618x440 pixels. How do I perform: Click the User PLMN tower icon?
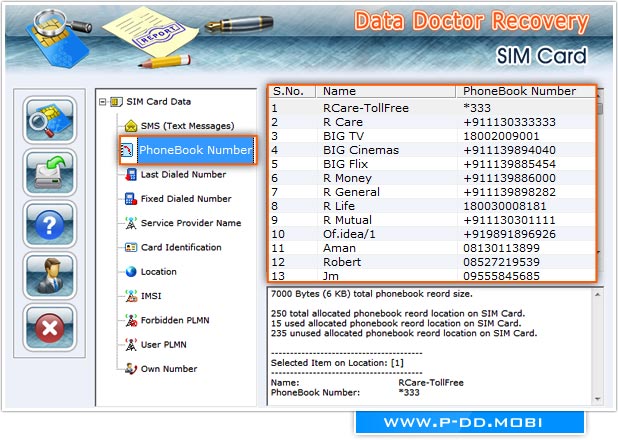(131, 345)
